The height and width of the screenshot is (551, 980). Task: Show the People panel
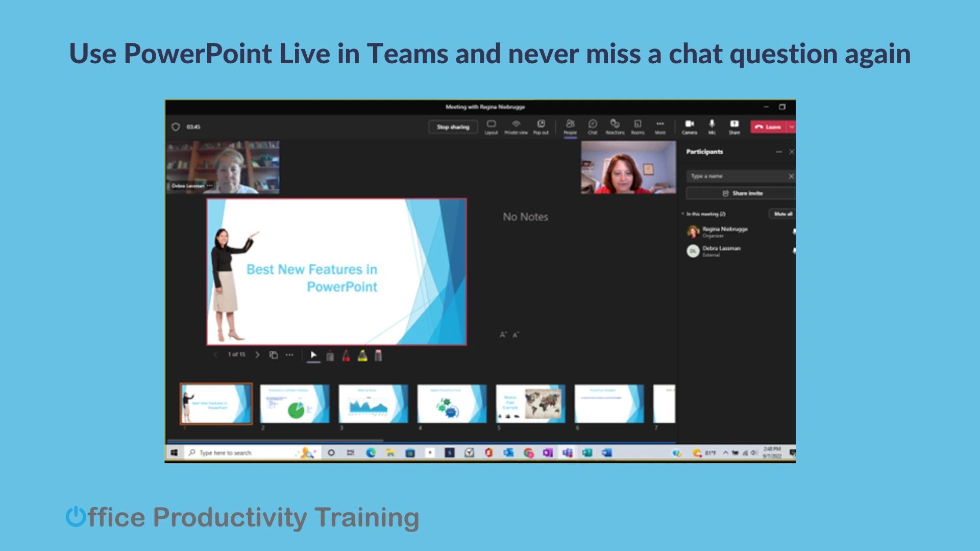point(570,127)
